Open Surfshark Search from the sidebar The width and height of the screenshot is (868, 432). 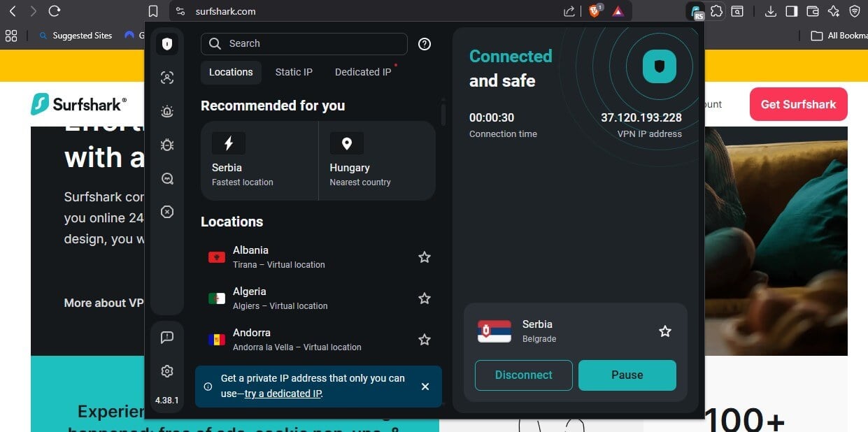click(166, 178)
